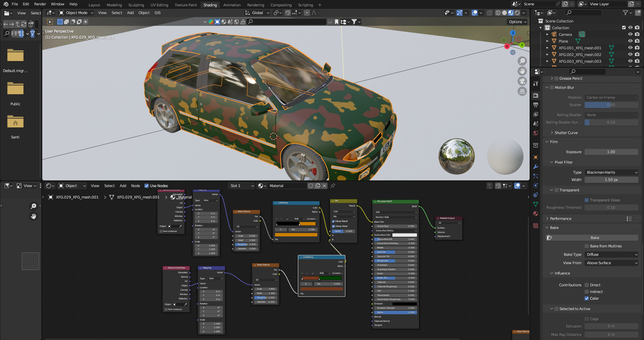Open the View Layer properties tab
The width and height of the screenshot is (644, 340).
coord(536,114)
